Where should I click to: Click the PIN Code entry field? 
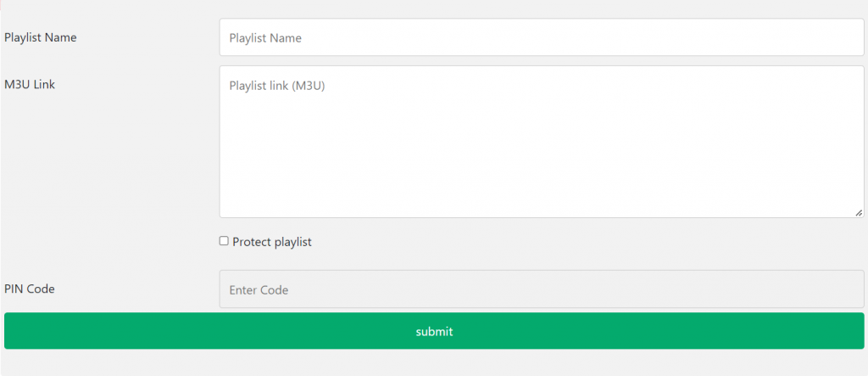541,289
